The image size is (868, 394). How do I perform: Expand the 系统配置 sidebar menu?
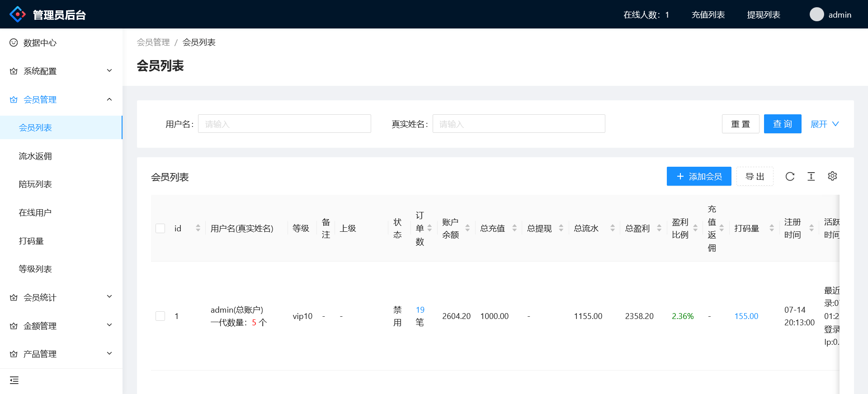(x=61, y=71)
